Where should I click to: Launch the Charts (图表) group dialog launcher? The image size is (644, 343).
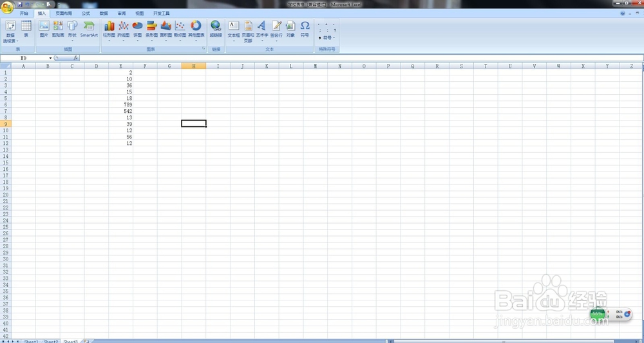[204, 49]
